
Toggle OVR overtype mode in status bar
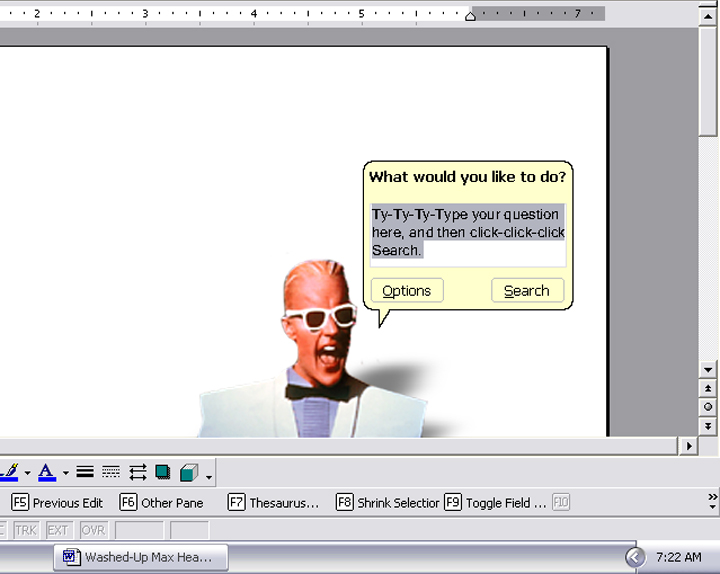tap(93, 530)
